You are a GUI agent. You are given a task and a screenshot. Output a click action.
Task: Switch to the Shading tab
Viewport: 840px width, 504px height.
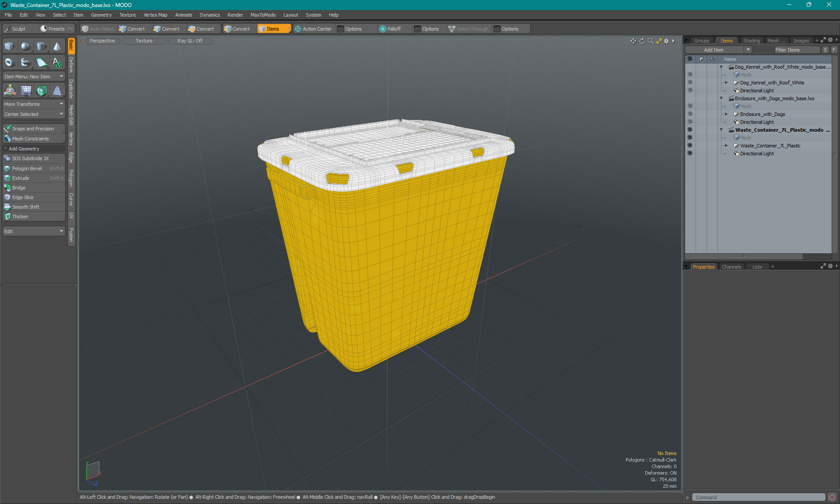751,41
